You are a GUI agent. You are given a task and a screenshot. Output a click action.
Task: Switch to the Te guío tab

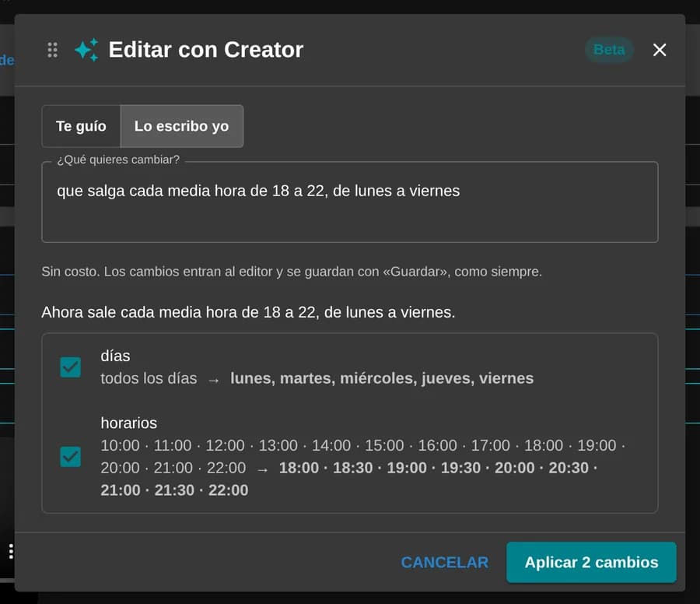(81, 126)
